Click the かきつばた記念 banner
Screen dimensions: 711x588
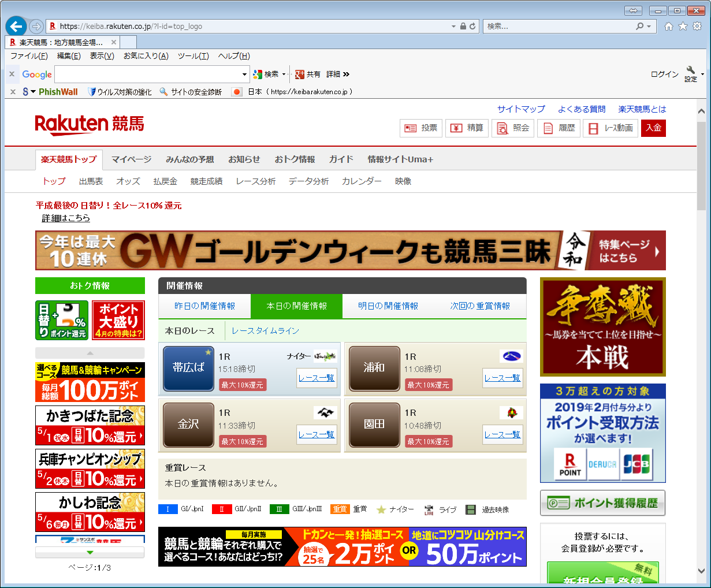(90, 425)
